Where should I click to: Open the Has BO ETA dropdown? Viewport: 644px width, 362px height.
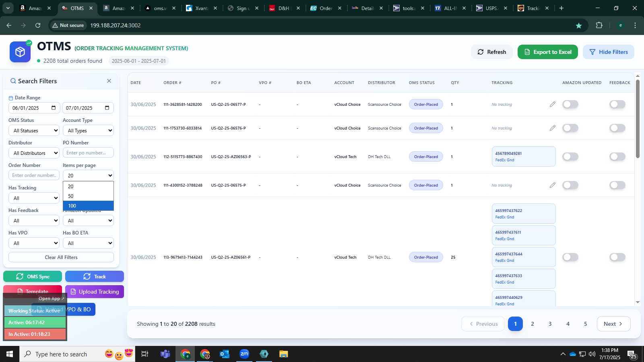[x=88, y=243]
